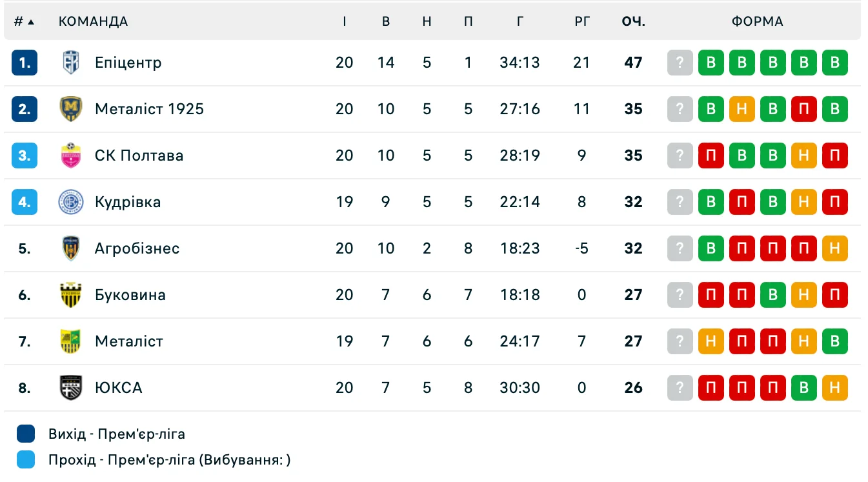The height and width of the screenshot is (482, 868).
Task: Click the Епіцентр team logo
Action: [x=70, y=63]
